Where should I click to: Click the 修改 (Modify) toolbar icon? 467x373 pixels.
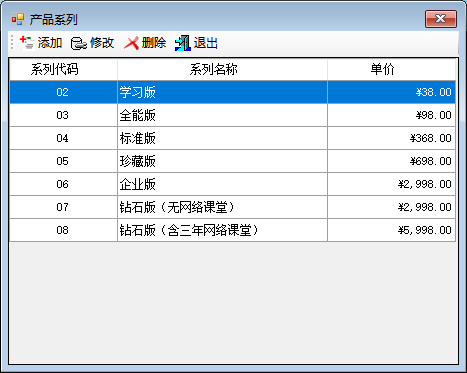(x=79, y=43)
